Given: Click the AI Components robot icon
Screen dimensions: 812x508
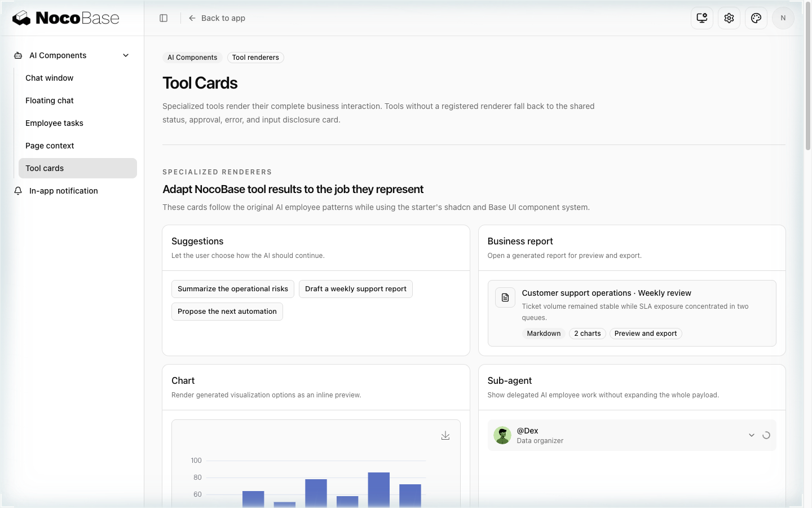Looking at the screenshot, I should [18, 55].
